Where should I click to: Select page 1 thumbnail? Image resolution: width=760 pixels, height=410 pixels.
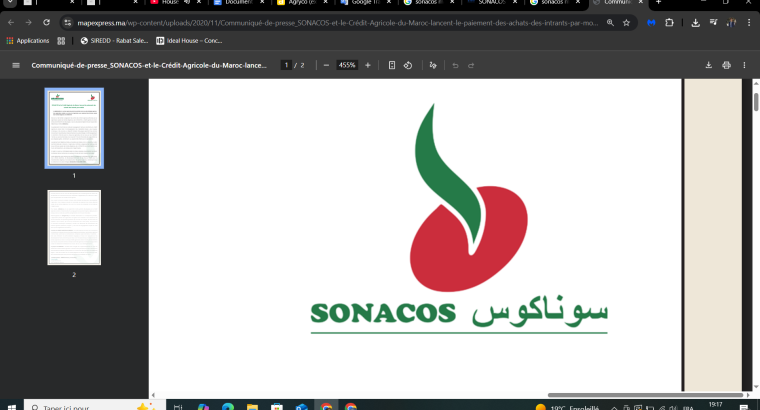point(74,128)
